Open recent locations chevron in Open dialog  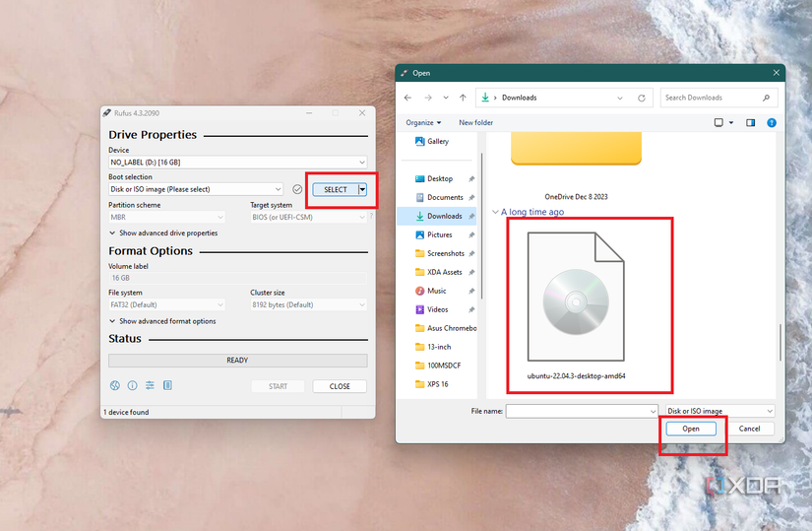point(445,98)
